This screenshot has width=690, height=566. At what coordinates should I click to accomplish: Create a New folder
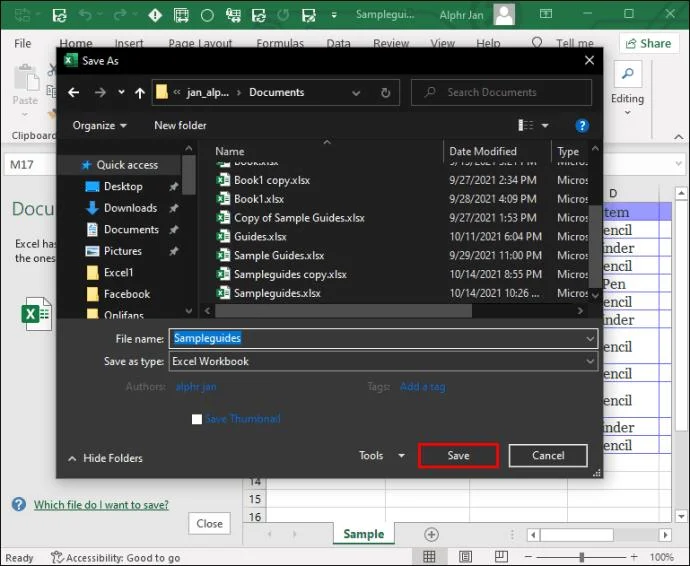coord(180,125)
